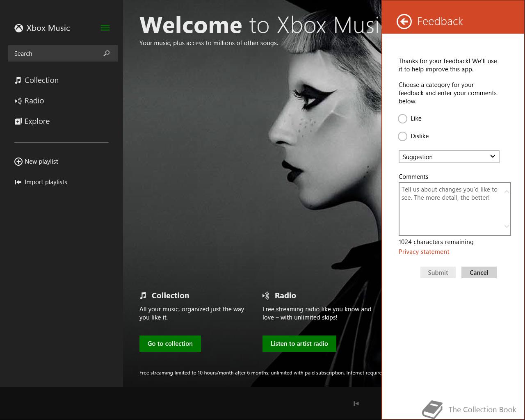Click the Import playlists arrow icon
This screenshot has height=420, width=525.
click(x=18, y=182)
